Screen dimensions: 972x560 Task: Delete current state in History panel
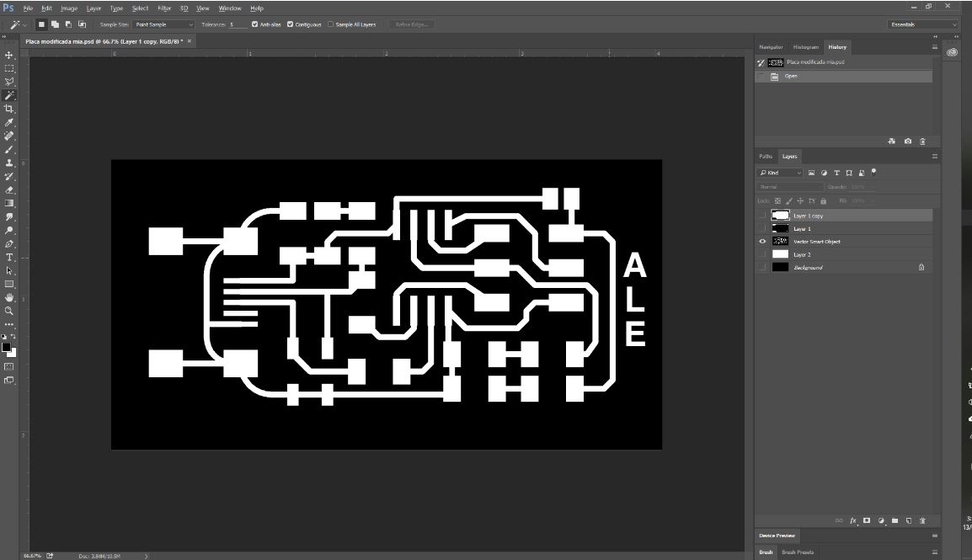(x=922, y=141)
